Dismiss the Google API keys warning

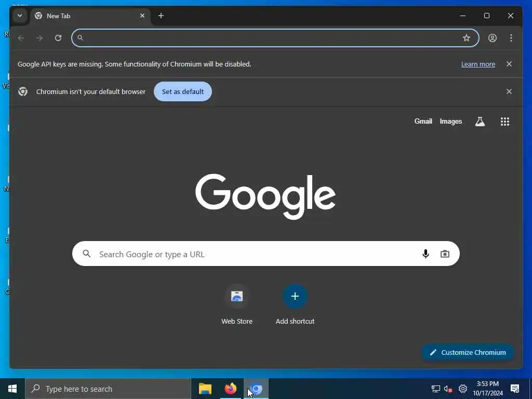click(509, 64)
